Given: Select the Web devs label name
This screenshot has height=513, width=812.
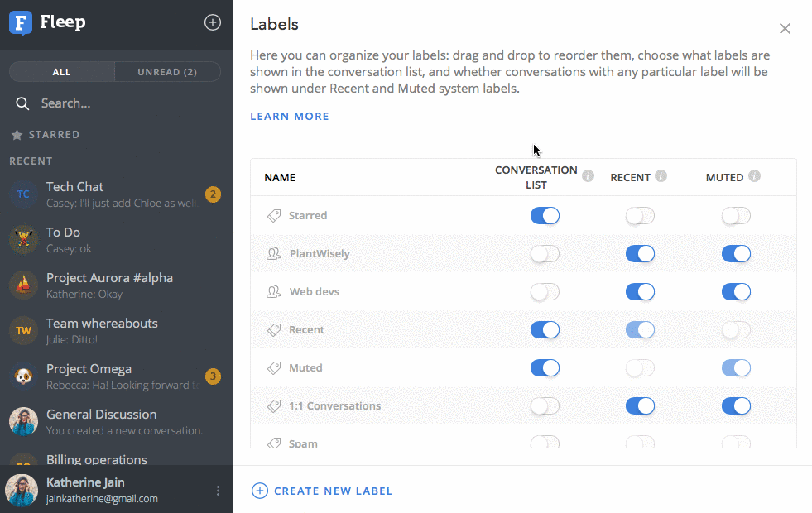Looking at the screenshot, I should click(315, 291).
